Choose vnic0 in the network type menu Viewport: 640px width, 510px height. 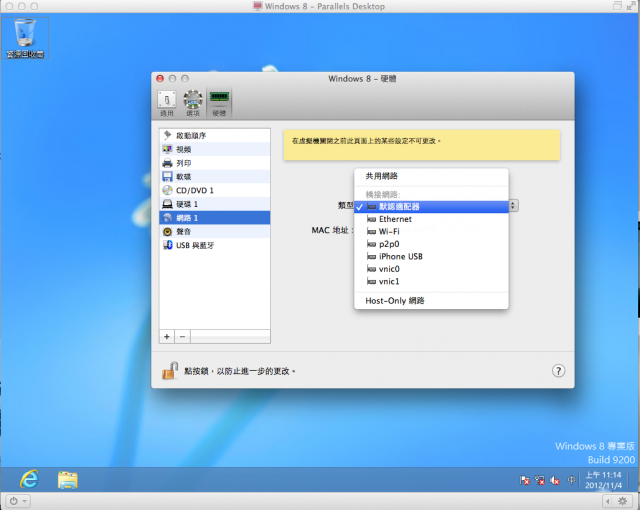point(431,269)
